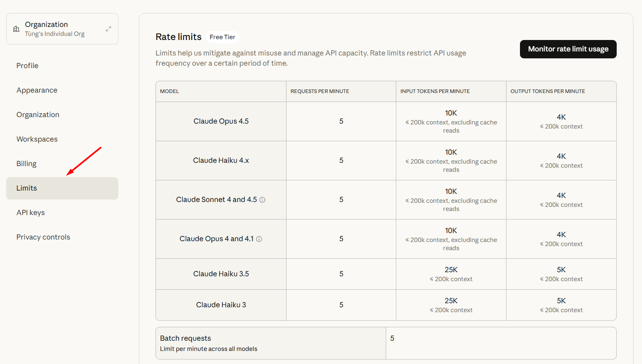642x364 pixels.
Task: Open the Billing page
Action: (27, 164)
